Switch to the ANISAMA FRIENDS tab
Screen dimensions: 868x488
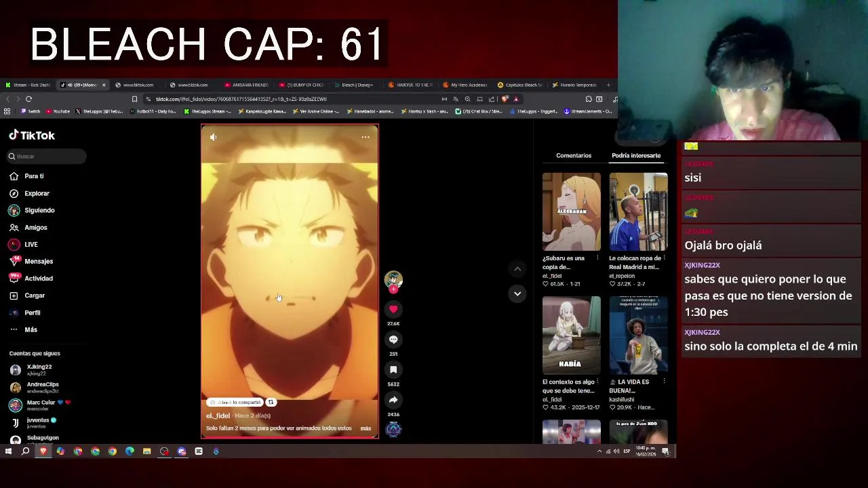247,85
